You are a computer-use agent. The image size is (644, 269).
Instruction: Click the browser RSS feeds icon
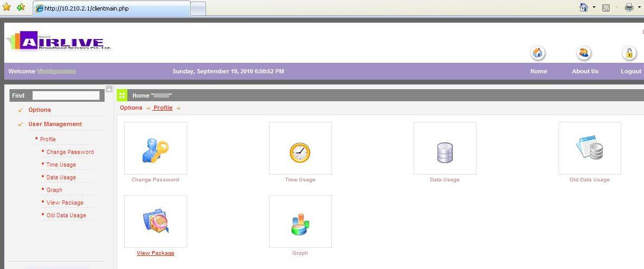point(606,7)
